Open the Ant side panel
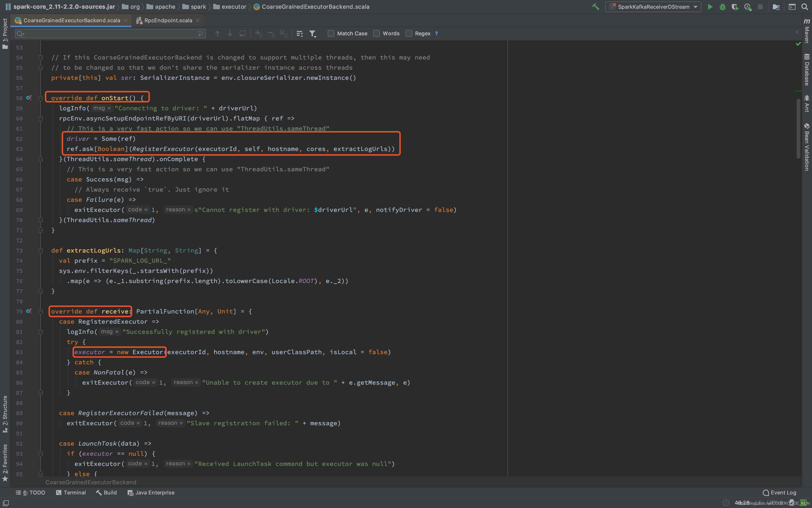 [x=807, y=104]
